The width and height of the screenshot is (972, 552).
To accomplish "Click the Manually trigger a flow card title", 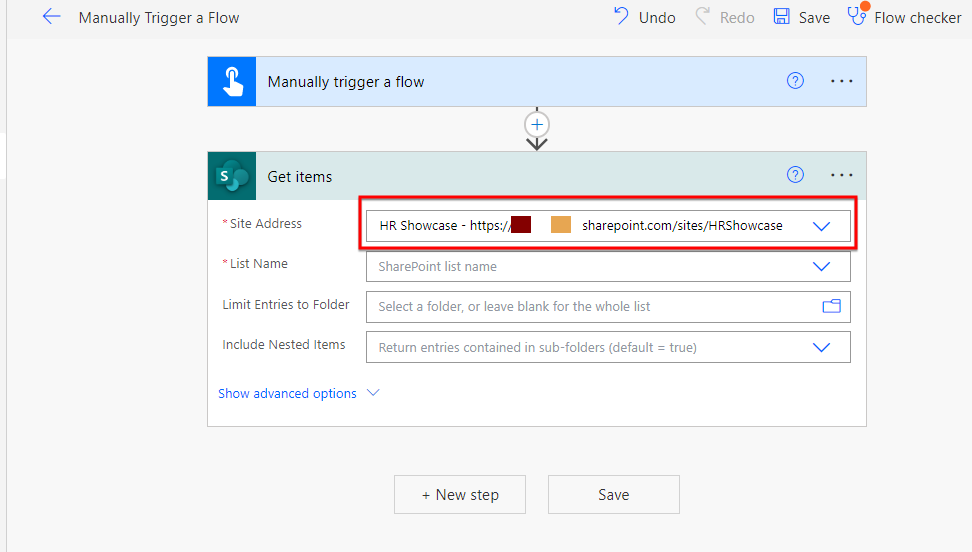I will 346,82.
